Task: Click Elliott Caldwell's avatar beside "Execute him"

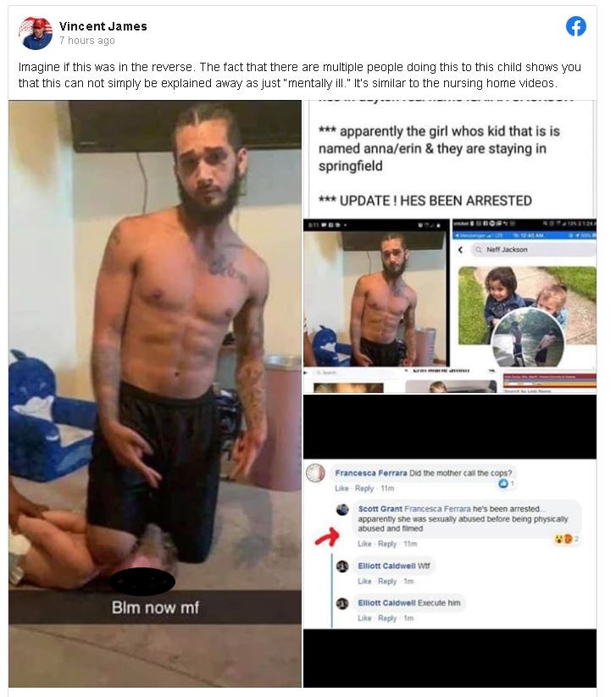Action: point(342,603)
